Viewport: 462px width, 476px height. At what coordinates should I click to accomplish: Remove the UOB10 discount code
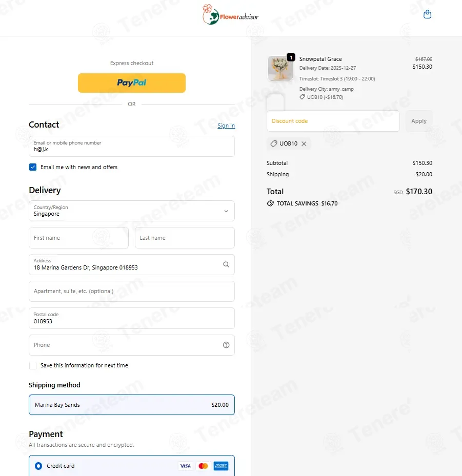tap(304, 143)
